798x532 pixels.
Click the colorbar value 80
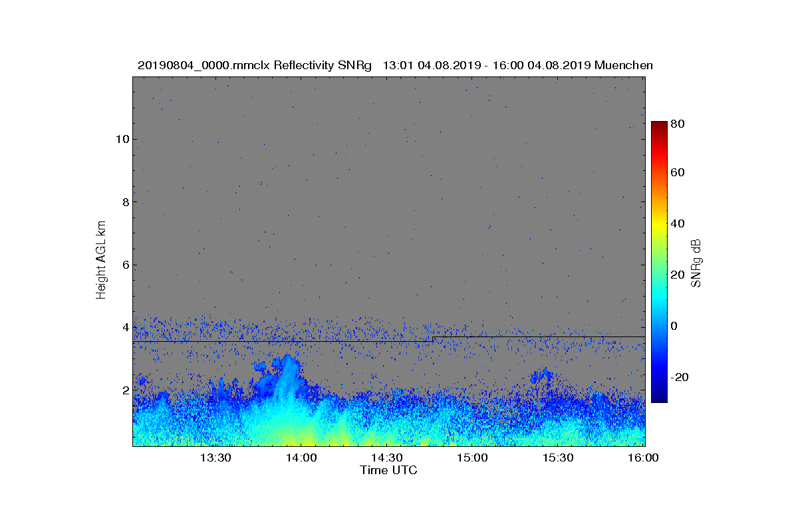pos(678,124)
